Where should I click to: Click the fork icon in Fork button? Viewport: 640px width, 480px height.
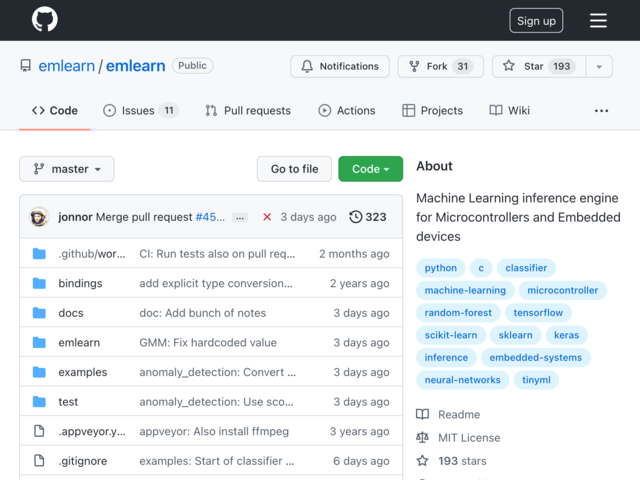click(x=414, y=66)
